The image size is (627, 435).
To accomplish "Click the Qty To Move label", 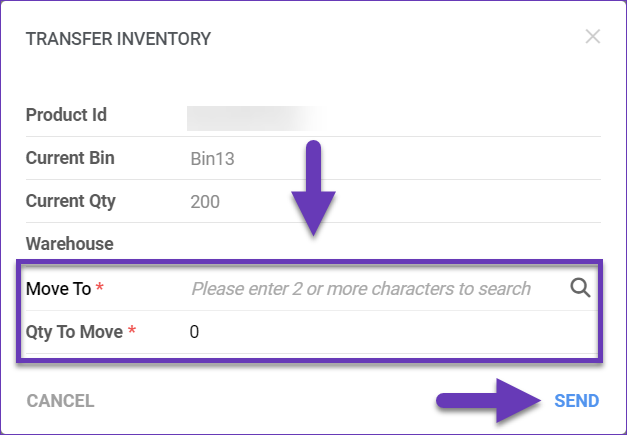I will [72, 331].
